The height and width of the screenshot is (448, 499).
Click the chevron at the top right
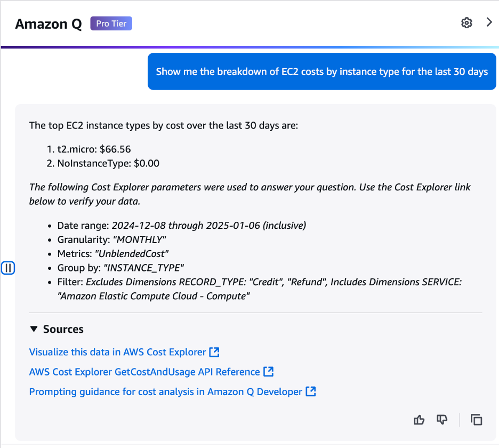pos(489,23)
